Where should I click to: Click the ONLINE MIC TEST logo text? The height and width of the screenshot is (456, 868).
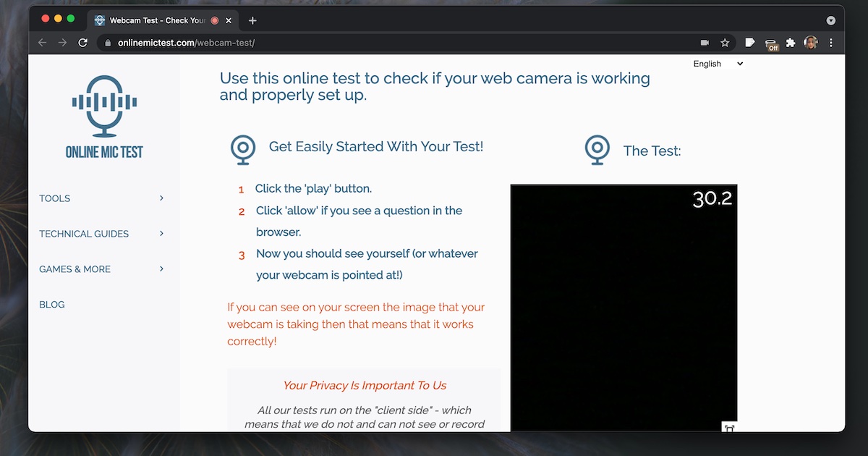click(x=104, y=152)
